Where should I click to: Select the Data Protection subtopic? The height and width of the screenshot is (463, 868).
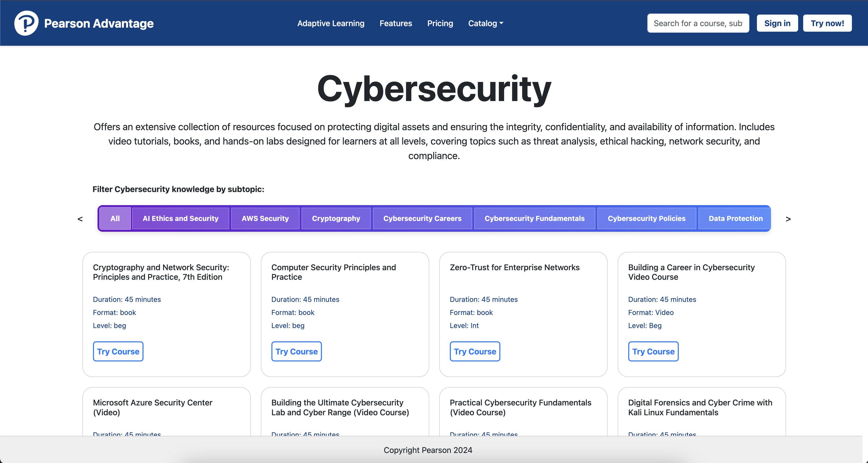point(735,218)
